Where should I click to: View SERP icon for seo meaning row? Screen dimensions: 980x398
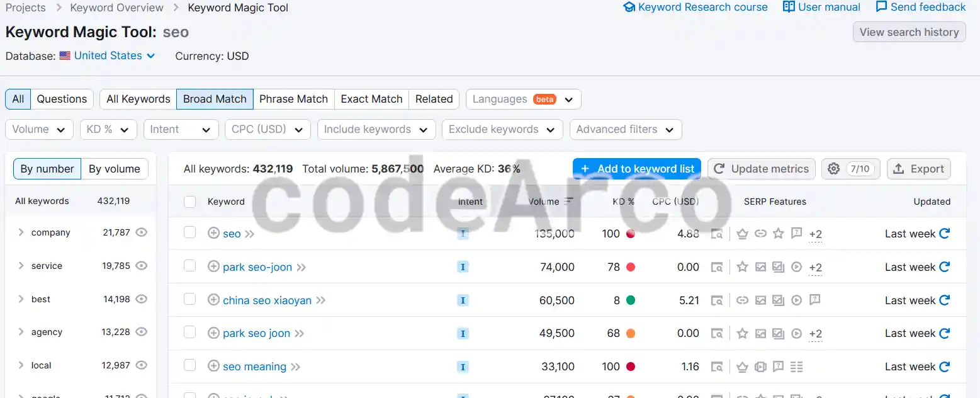(x=717, y=367)
